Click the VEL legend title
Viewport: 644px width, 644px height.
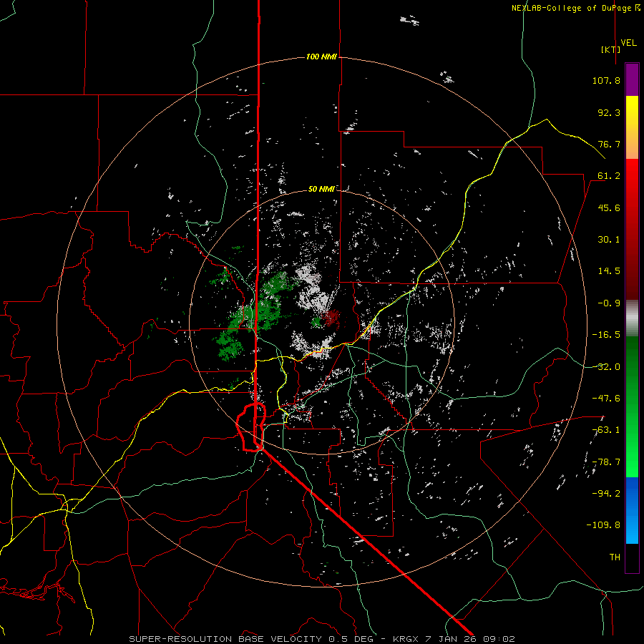(x=628, y=42)
